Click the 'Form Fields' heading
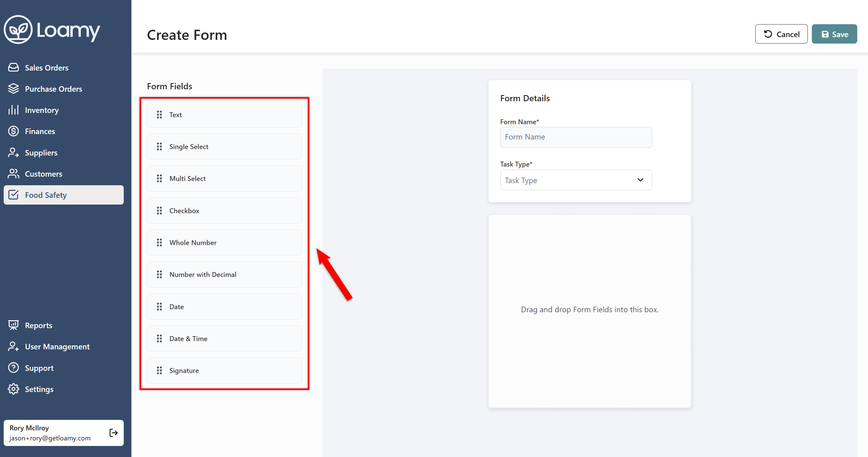Screen dimensions: 868x457 (x=169, y=86)
